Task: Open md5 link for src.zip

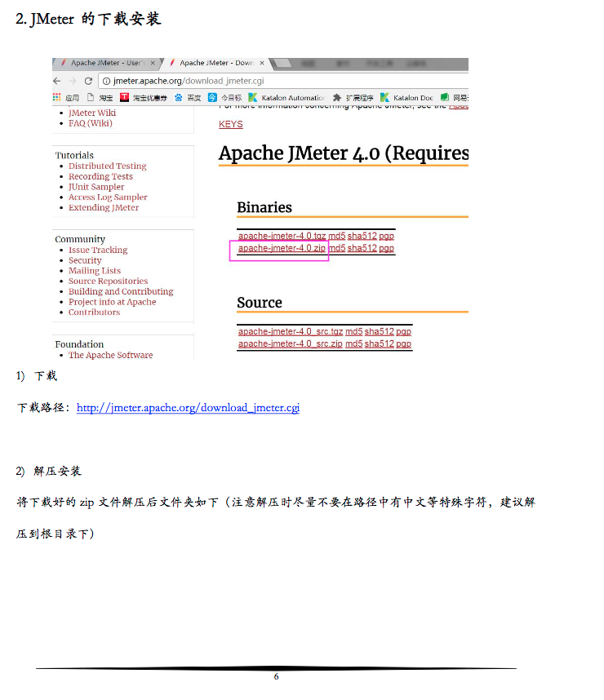Action: tap(353, 343)
